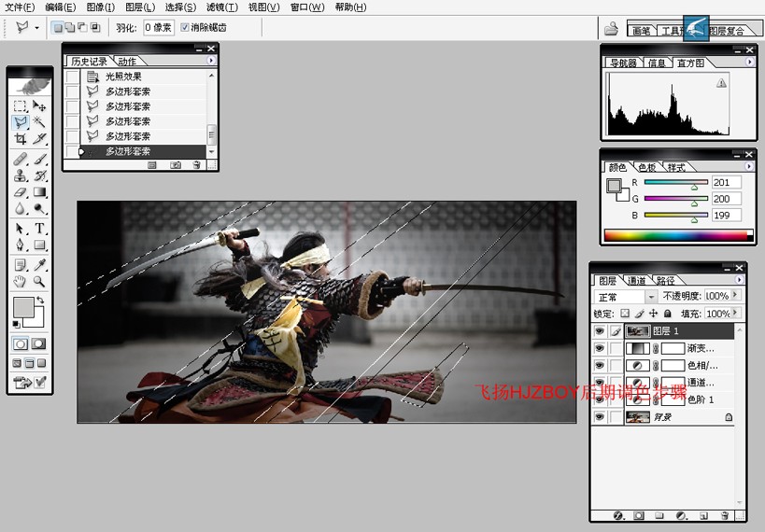Select the Move tool

click(39, 105)
